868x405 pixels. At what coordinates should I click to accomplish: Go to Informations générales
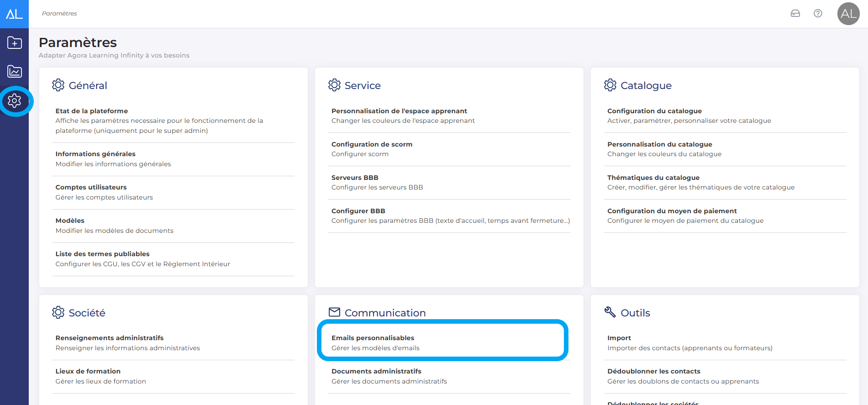(x=95, y=154)
